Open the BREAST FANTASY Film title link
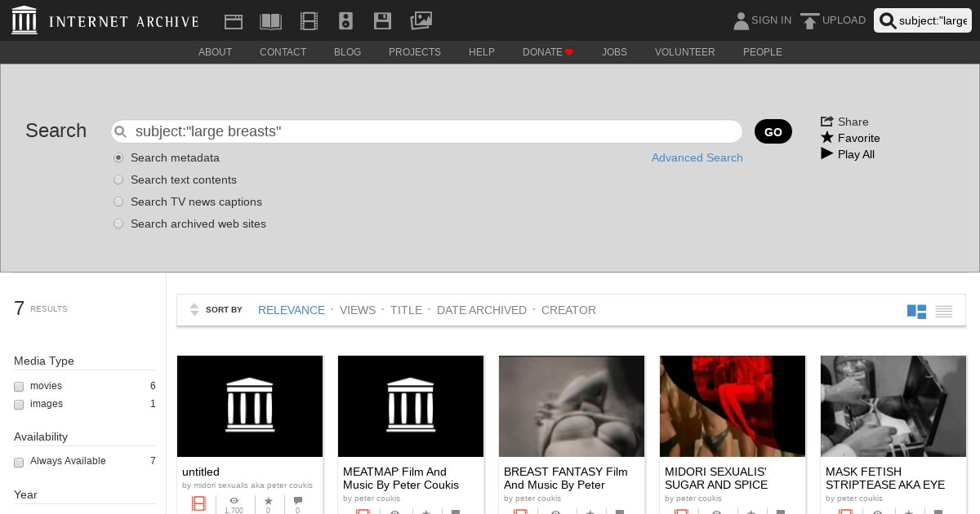This screenshot has height=514, width=980. click(x=566, y=478)
